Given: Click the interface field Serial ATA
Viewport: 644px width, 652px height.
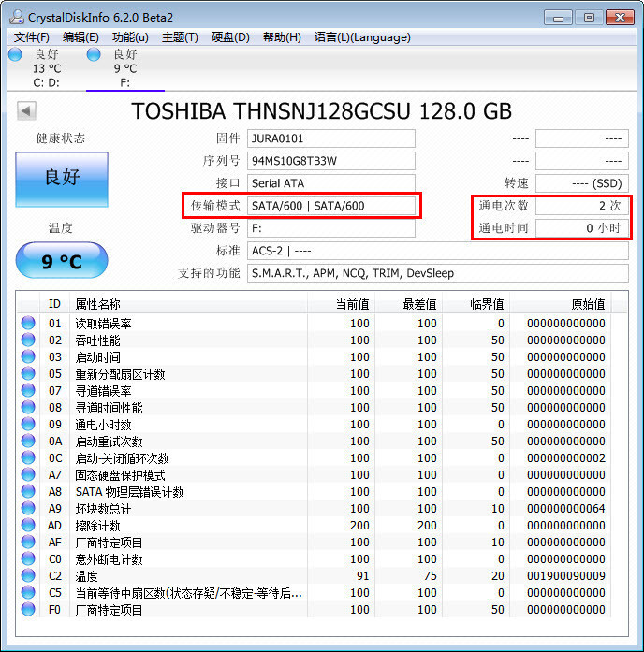Looking at the screenshot, I should pyautogui.click(x=331, y=183).
